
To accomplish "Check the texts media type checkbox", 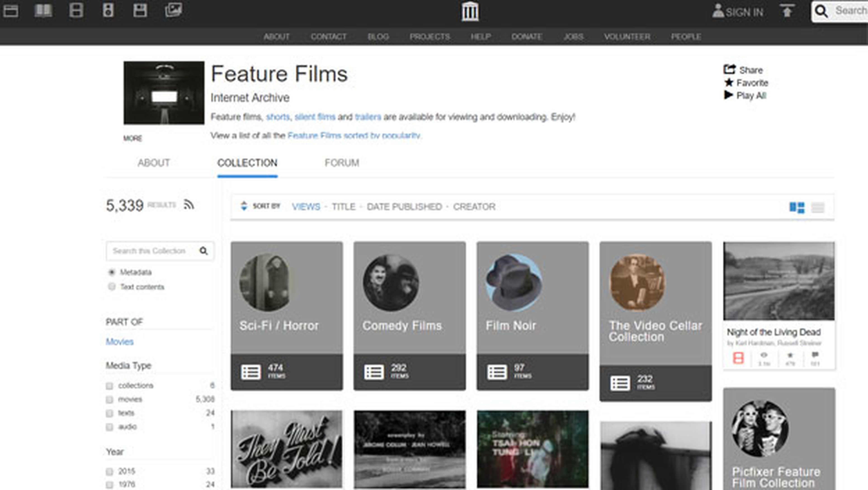I will (109, 414).
